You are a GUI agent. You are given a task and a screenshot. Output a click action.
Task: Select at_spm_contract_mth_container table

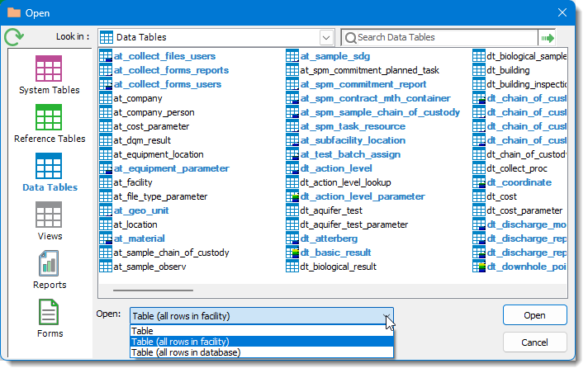[375, 98]
